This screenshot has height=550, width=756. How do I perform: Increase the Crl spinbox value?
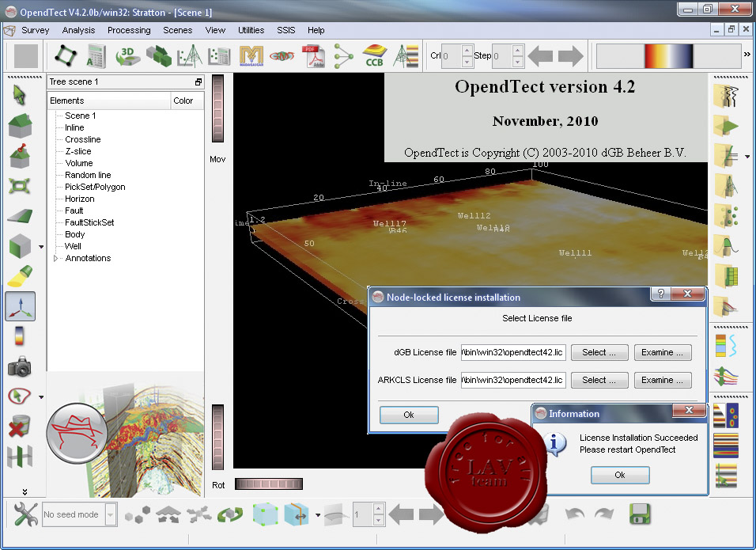(x=467, y=50)
